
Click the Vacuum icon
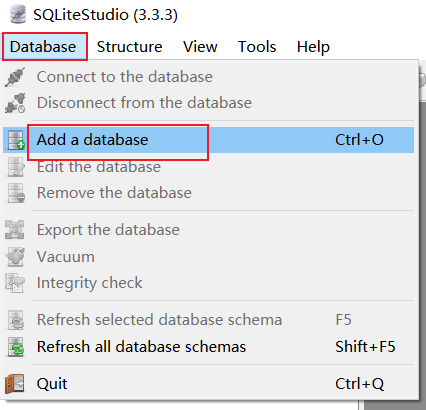click(15, 257)
